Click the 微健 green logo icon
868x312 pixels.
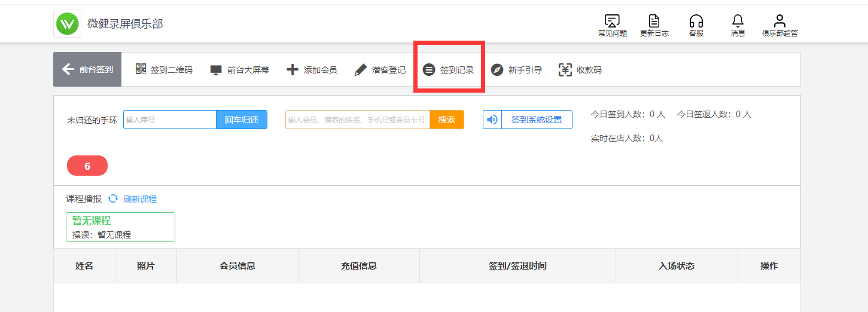click(x=68, y=24)
